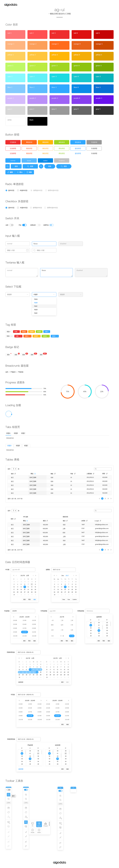Choose 内容A from the select list
This screenshot has width=119, height=868.
[44, 299]
